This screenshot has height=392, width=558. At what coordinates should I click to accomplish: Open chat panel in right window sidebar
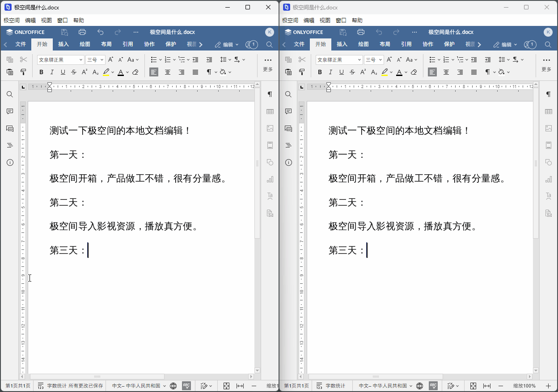(x=288, y=128)
